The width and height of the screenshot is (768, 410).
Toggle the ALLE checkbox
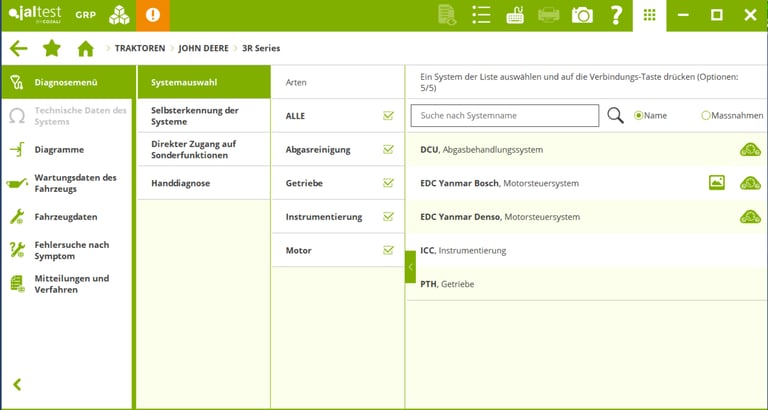pos(388,116)
